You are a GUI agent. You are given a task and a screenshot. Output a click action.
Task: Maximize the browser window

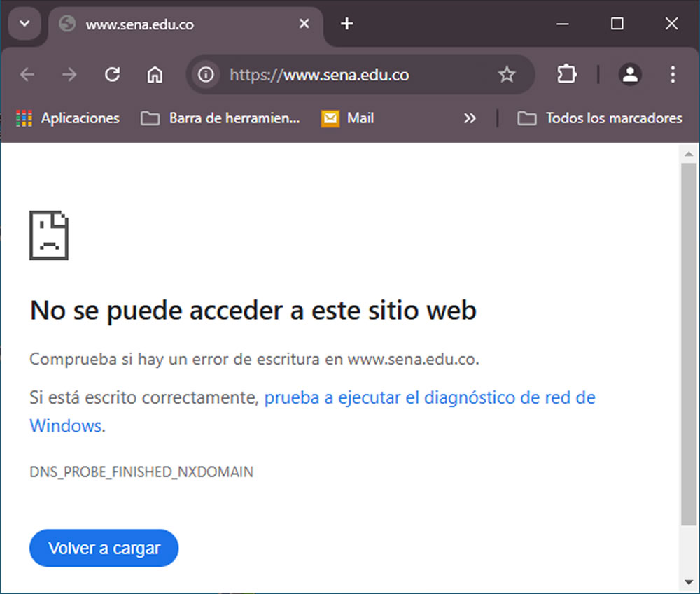click(617, 24)
